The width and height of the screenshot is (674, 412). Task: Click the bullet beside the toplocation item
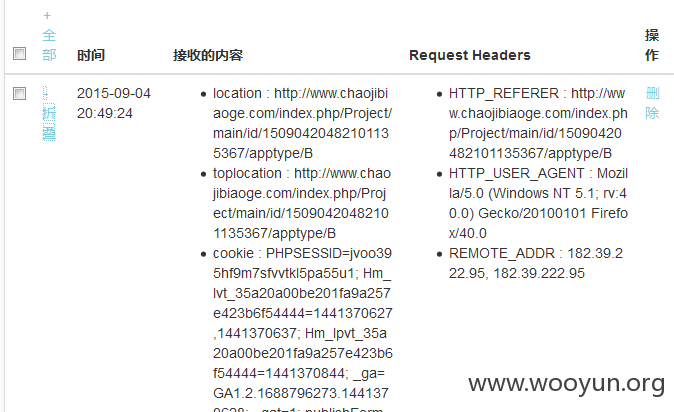(203, 174)
